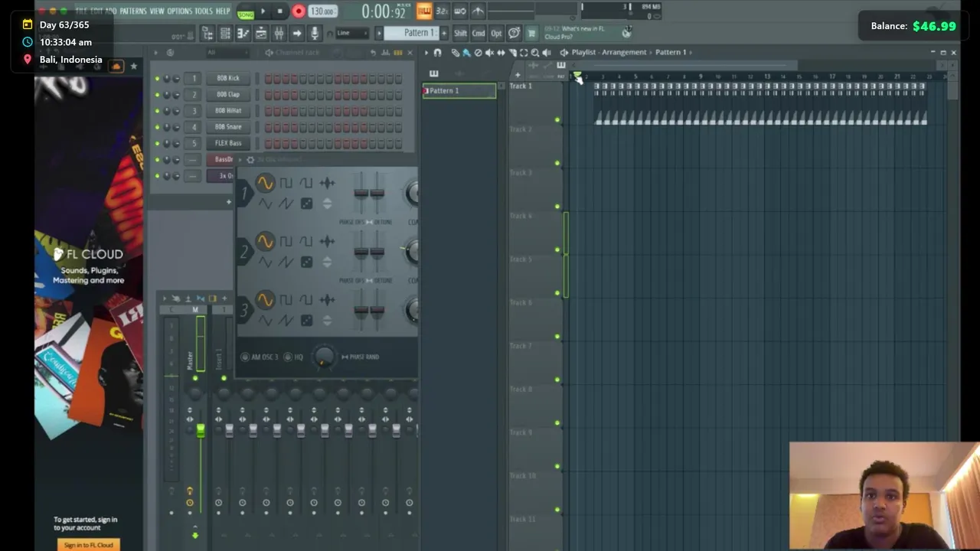Add a new channel with plus button
Image resolution: width=980 pixels, height=551 pixels.
coord(228,202)
